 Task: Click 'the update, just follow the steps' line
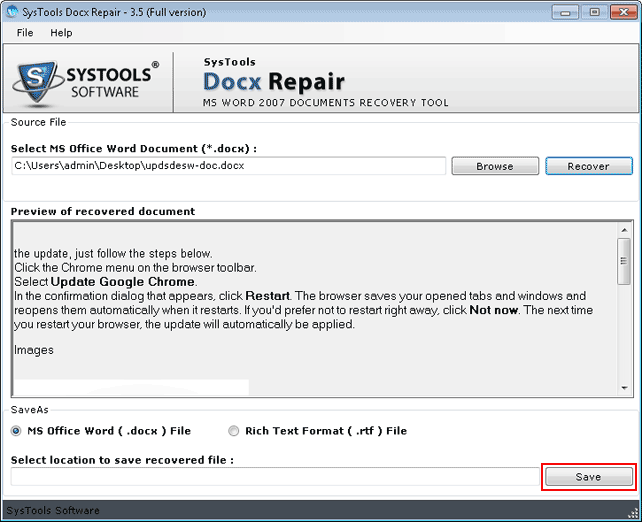pos(113,253)
